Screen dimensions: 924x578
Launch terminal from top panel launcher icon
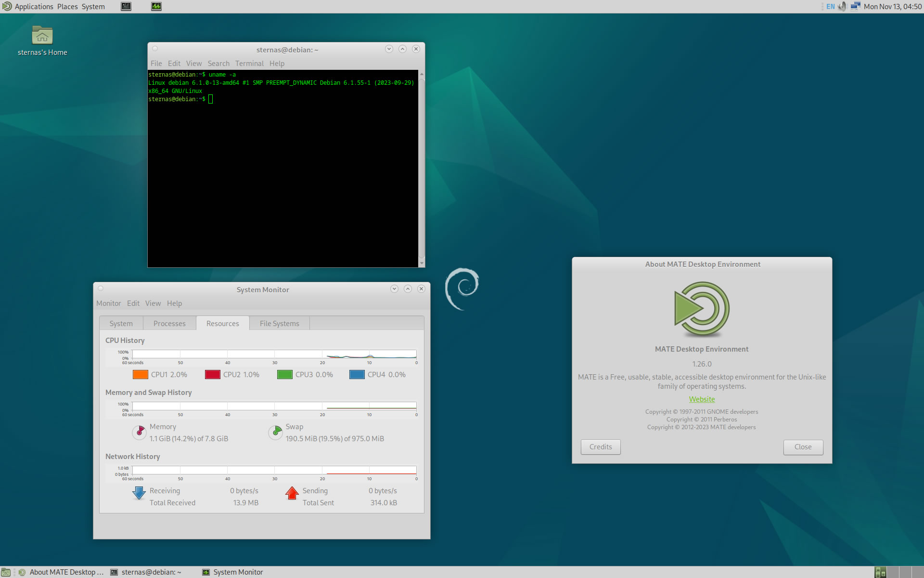(x=126, y=6)
